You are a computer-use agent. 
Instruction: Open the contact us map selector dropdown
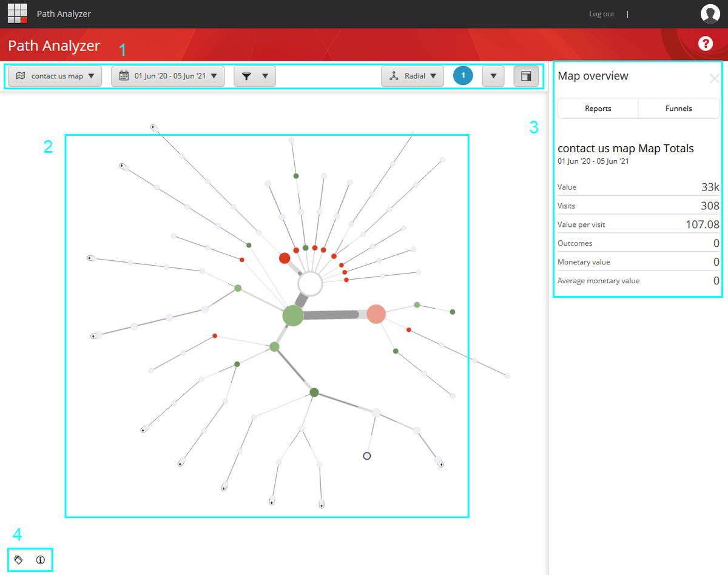click(55, 76)
